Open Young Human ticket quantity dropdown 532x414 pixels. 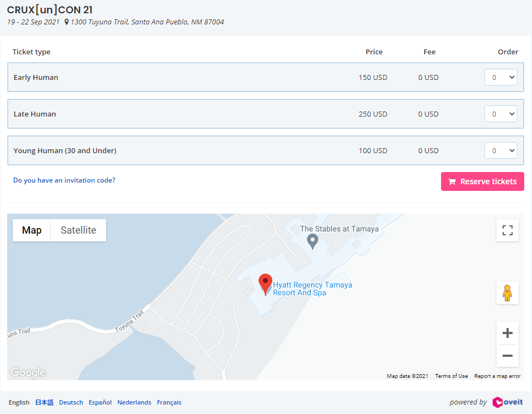(500, 150)
